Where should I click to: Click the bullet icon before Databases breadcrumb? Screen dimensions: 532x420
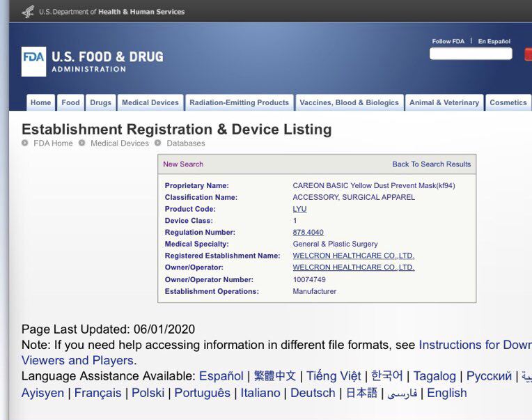[x=158, y=143]
